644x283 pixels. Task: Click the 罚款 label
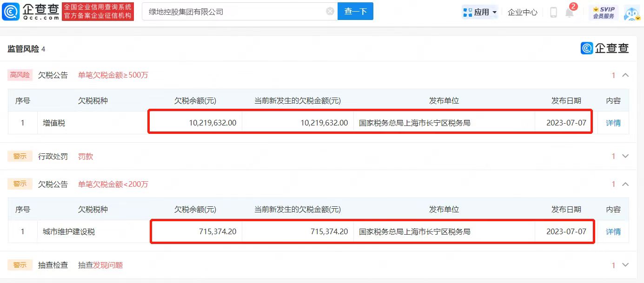tap(86, 157)
